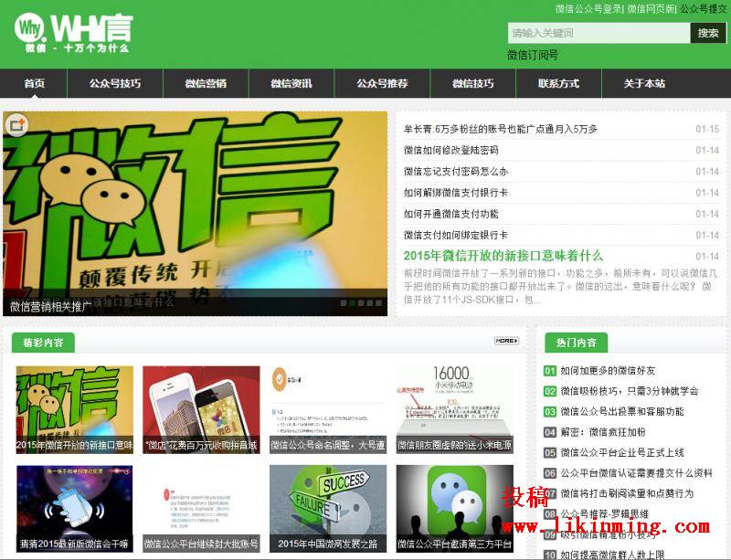Open the 公众号技巧 menu item
Screen dimensions: 731x560
(115, 83)
